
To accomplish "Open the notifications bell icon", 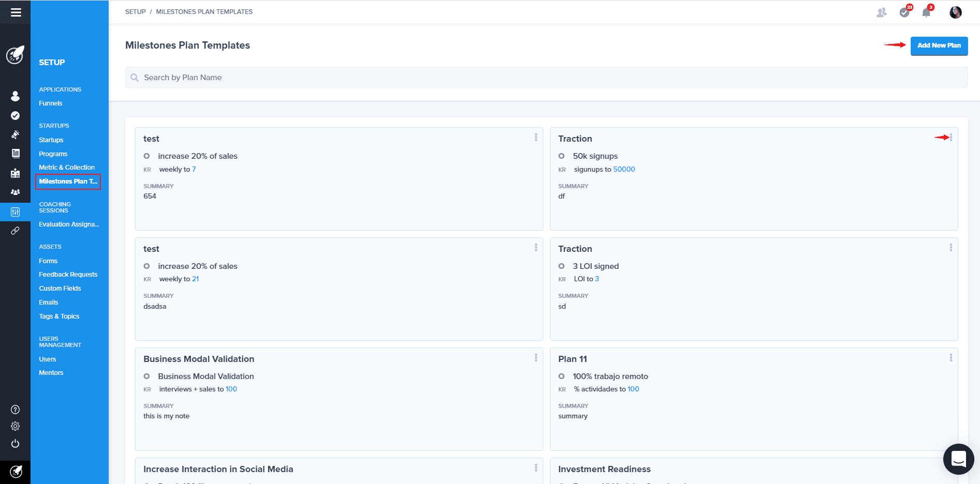I will (x=927, y=12).
